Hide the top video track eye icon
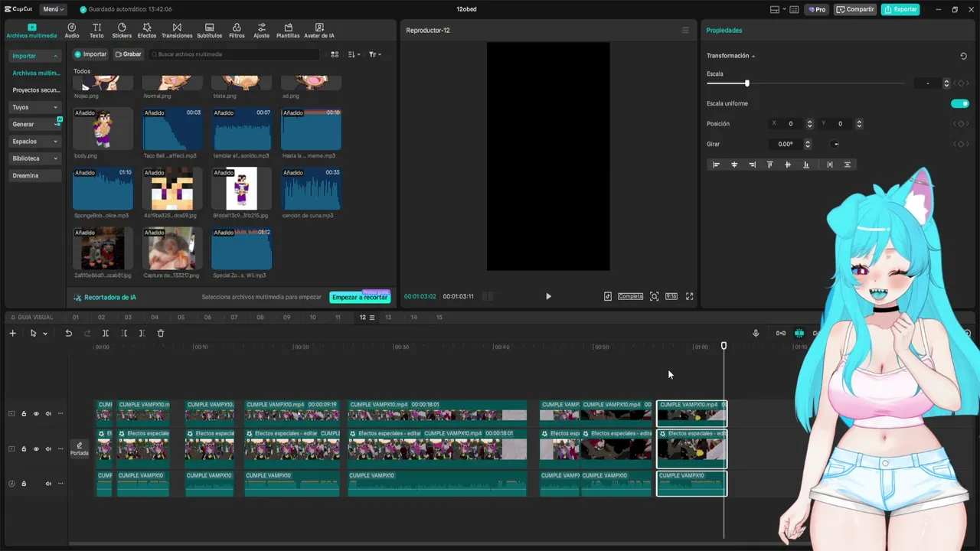 pyautogui.click(x=36, y=414)
